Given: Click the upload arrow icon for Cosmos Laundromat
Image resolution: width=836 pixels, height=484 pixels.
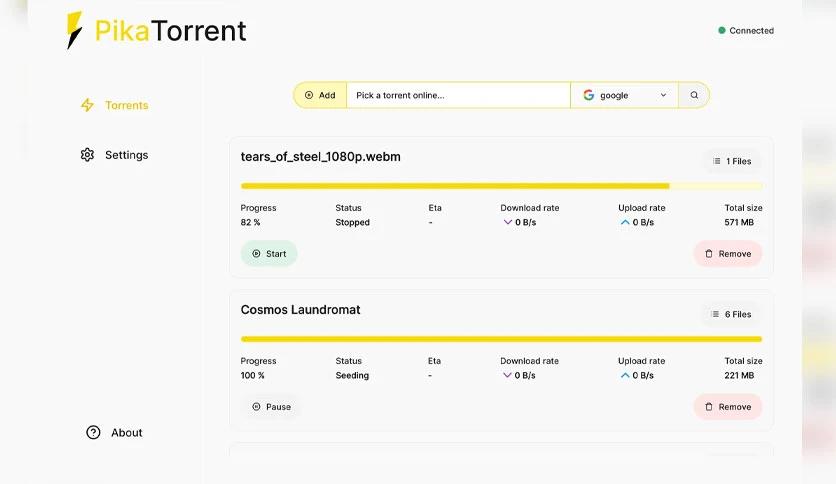Looking at the screenshot, I should coord(625,375).
